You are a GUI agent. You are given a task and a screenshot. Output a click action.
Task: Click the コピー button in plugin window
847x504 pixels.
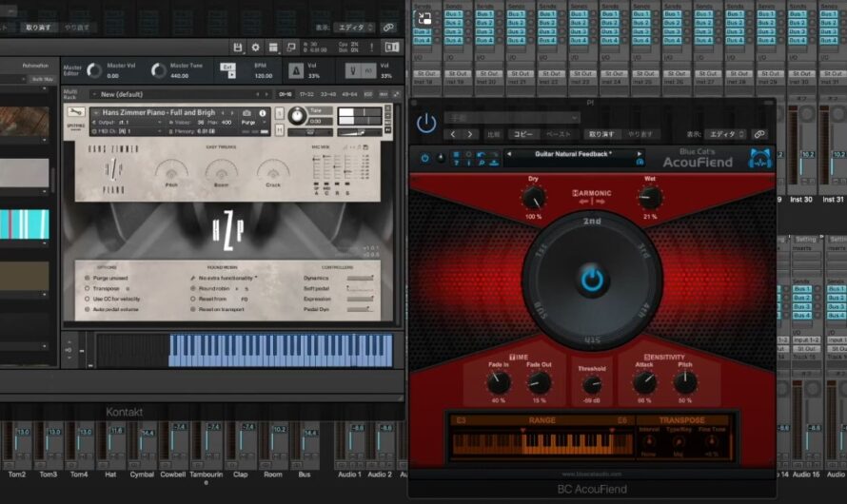(522, 134)
